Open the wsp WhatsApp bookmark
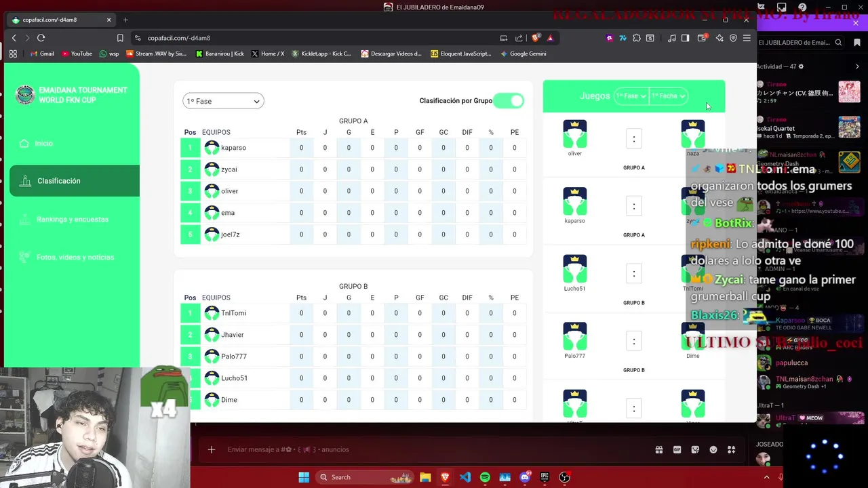 [109, 54]
